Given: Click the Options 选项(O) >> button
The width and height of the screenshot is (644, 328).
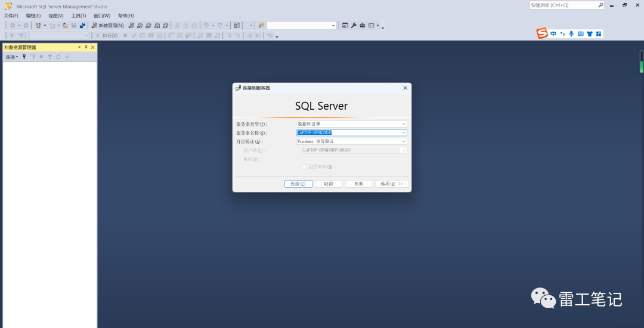Looking at the screenshot, I should pyautogui.click(x=392, y=184).
